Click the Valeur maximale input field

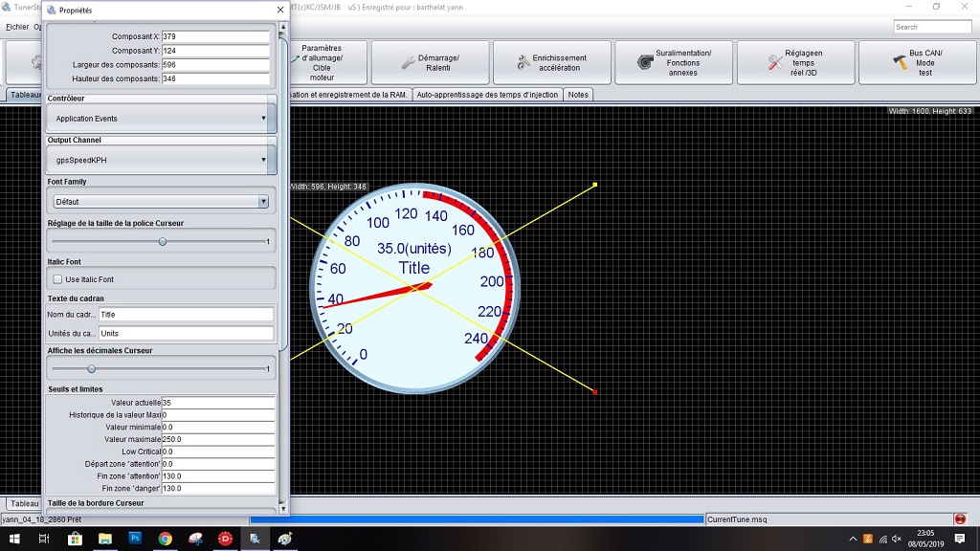click(218, 439)
